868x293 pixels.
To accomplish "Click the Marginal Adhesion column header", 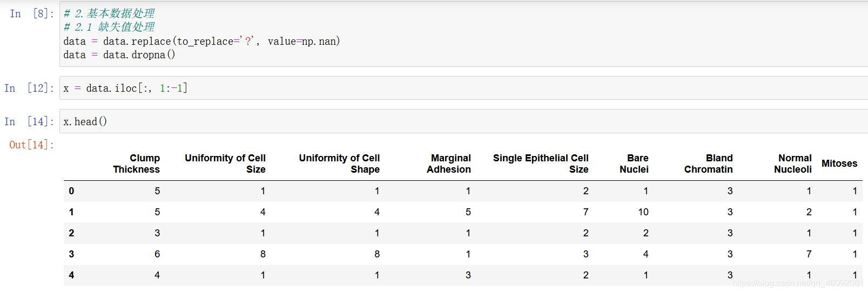I will (448, 163).
